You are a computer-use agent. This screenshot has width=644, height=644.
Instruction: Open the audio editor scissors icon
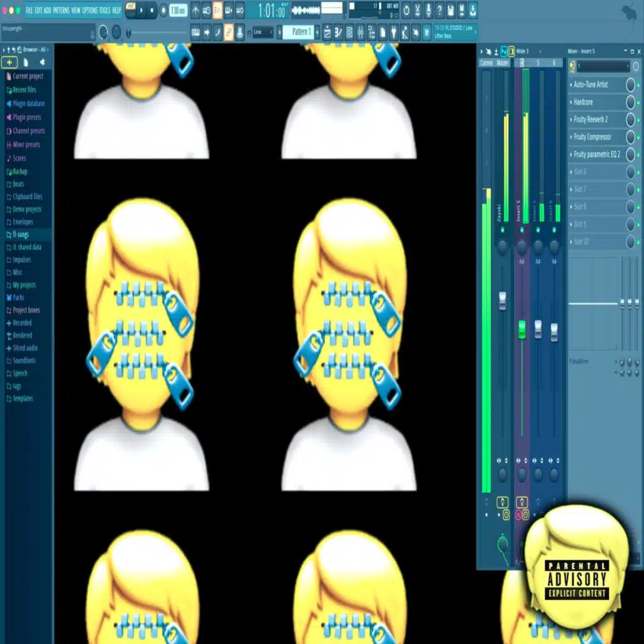[418, 11]
